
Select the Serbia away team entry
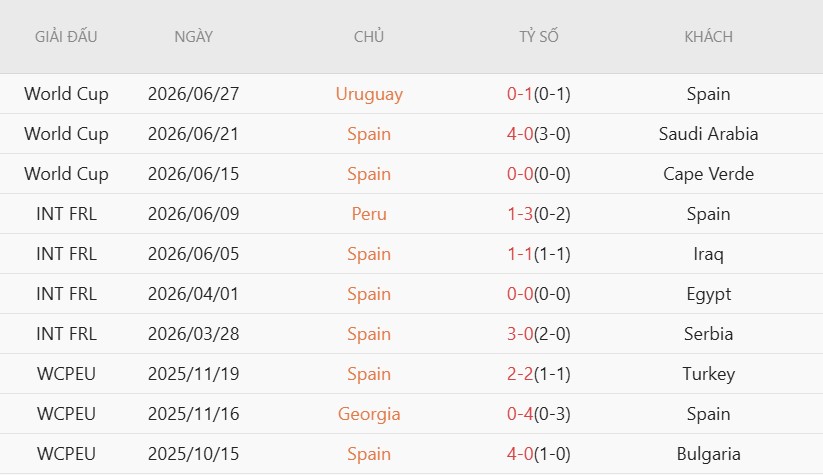pos(708,334)
